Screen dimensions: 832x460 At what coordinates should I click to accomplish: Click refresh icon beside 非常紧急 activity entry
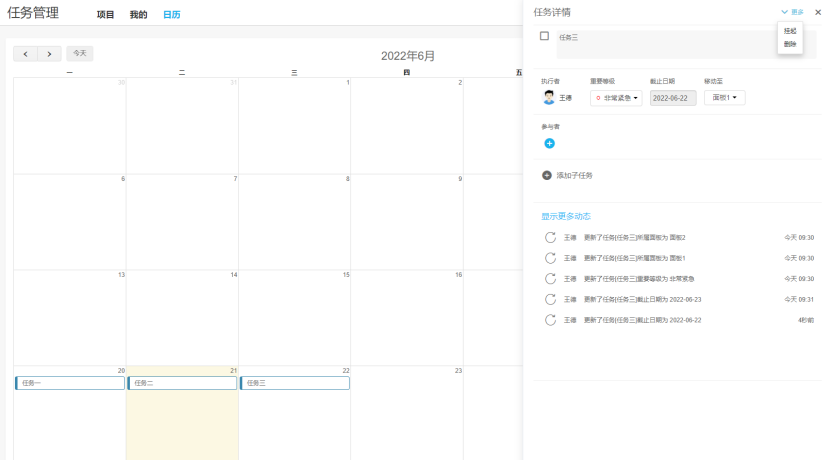click(550, 278)
